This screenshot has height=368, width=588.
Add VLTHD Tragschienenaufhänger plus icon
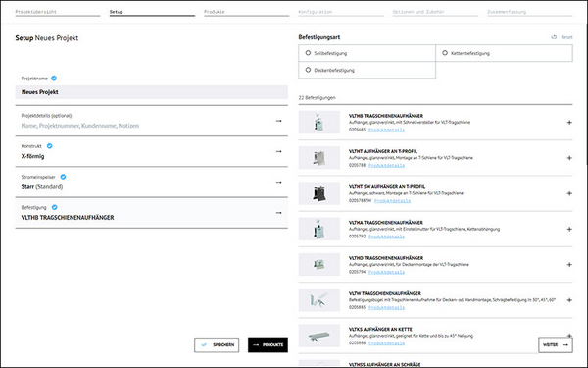click(x=569, y=265)
